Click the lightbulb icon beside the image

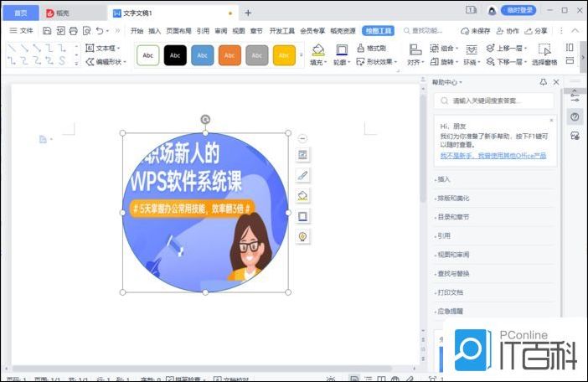pos(302,236)
